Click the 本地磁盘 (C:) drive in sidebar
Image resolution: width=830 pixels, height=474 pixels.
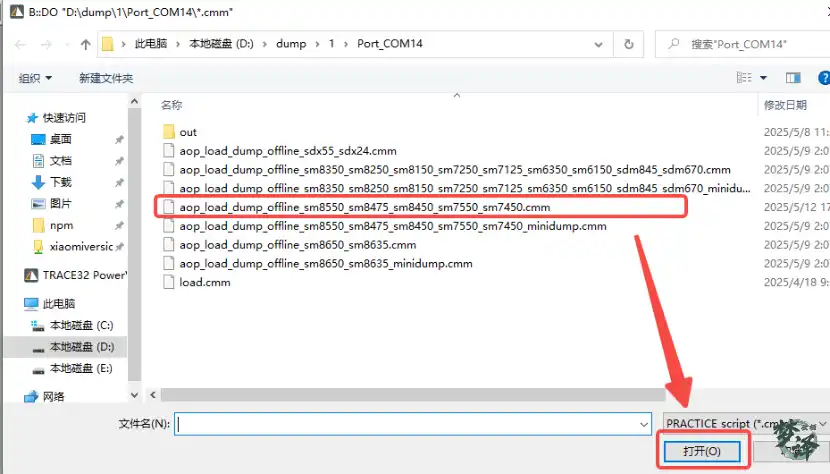pos(81,325)
